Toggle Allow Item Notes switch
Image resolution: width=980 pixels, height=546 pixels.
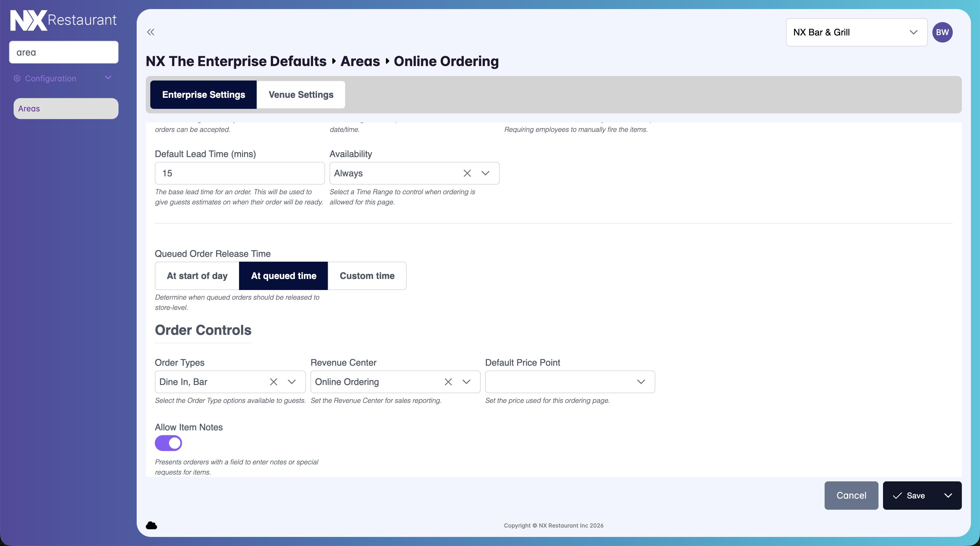point(168,443)
